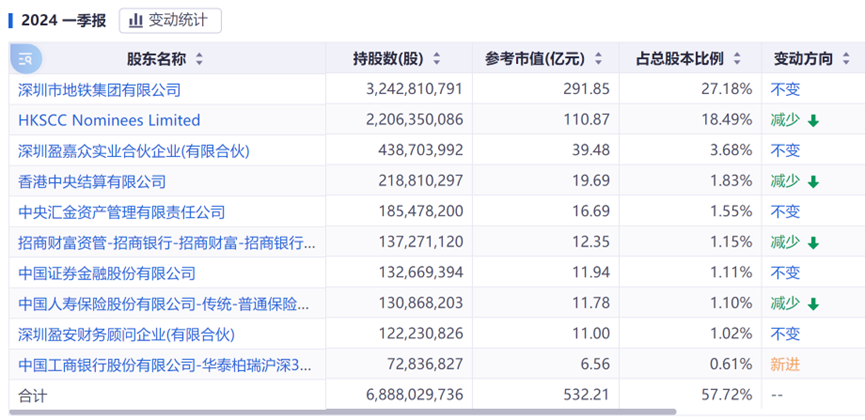Click share ratio 27.18%
The height and width of the screenshot is (420, 865).
(x=727, y=89)
